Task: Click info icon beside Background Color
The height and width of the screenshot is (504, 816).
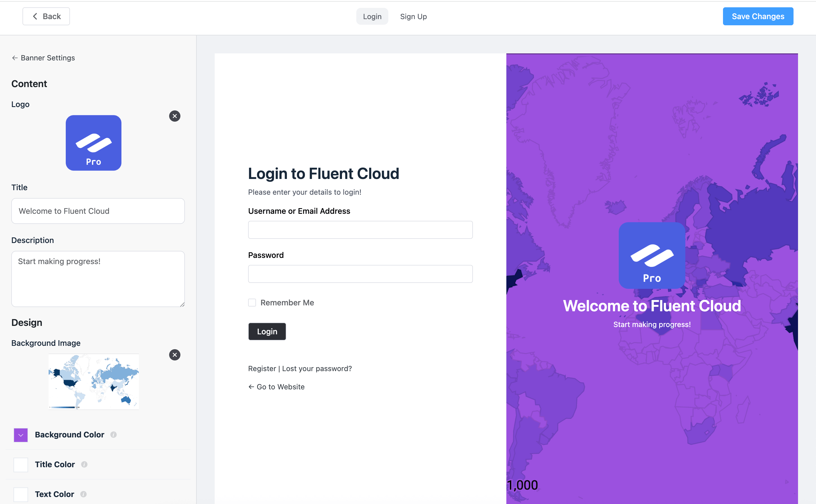Action: (x=113, y=435)
